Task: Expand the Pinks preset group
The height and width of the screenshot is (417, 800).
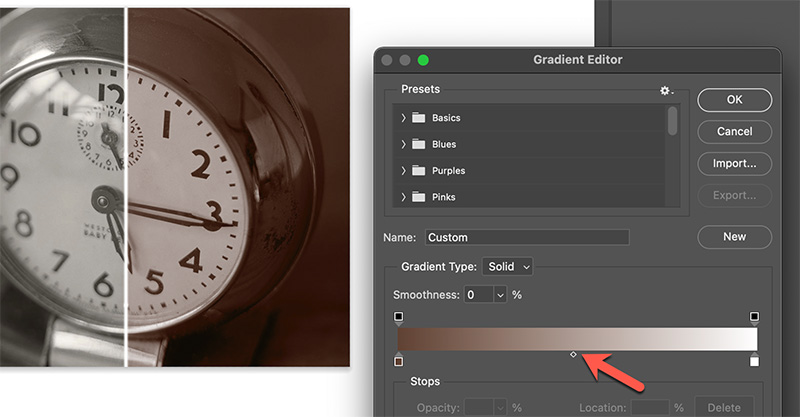Action: click(x=403, y=197)
